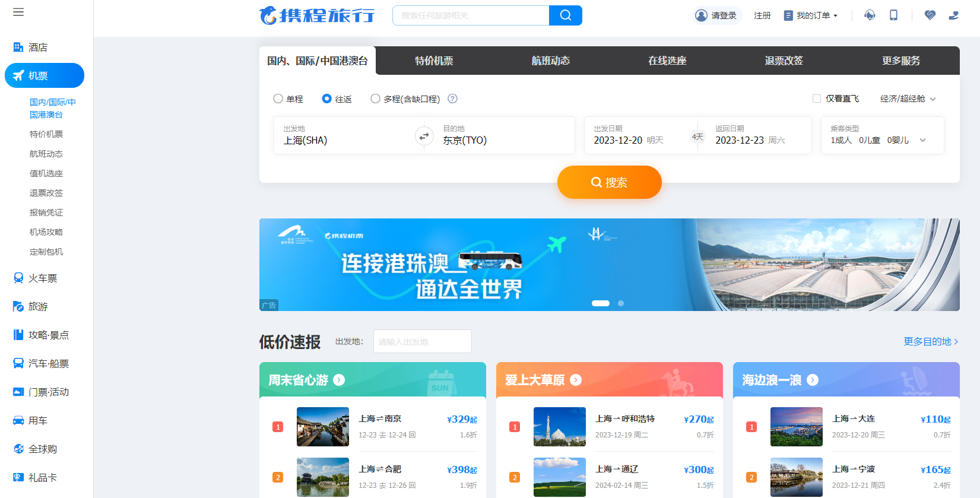Open sidebar sub-link 报销凭证
980x498 pixels.
[x=46, y=212]
